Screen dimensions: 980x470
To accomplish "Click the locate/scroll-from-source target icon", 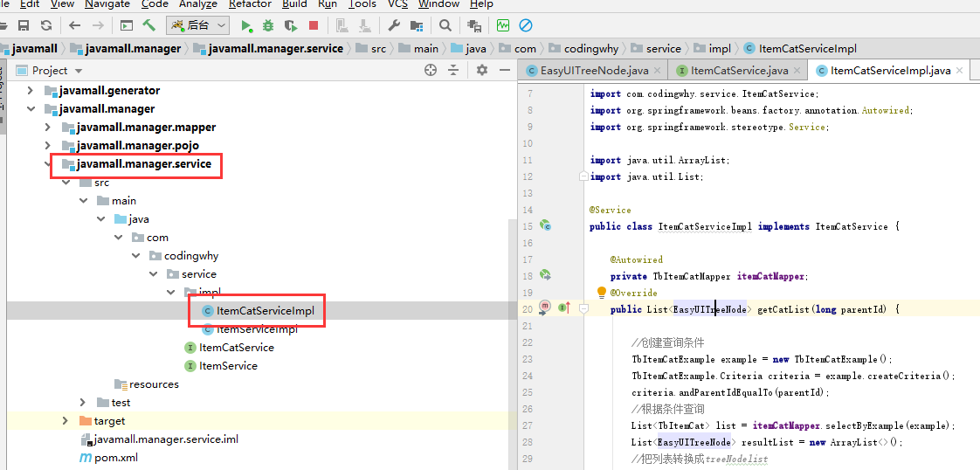I will pyautogui.click(x=431, y=70).
